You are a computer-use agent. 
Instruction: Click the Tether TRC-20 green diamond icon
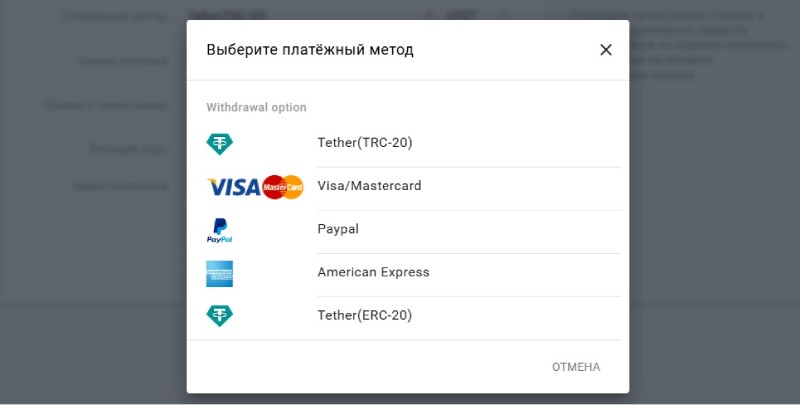219,144
